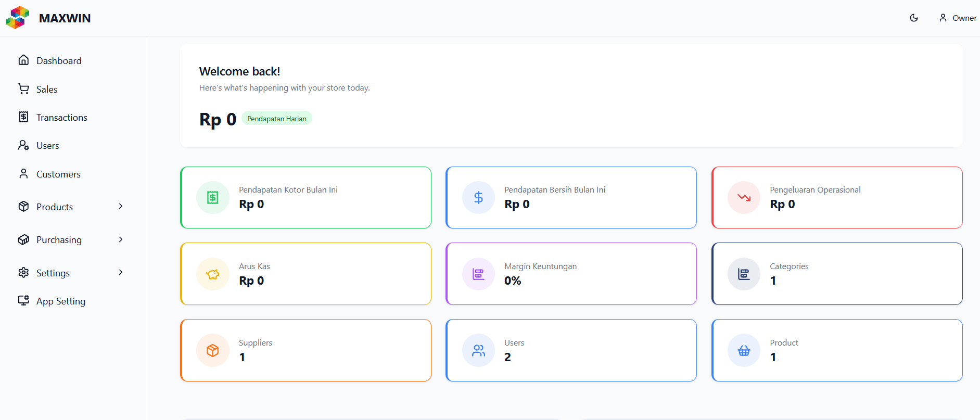
Task: Click the Customers person icon
Action: click(23, 174)
